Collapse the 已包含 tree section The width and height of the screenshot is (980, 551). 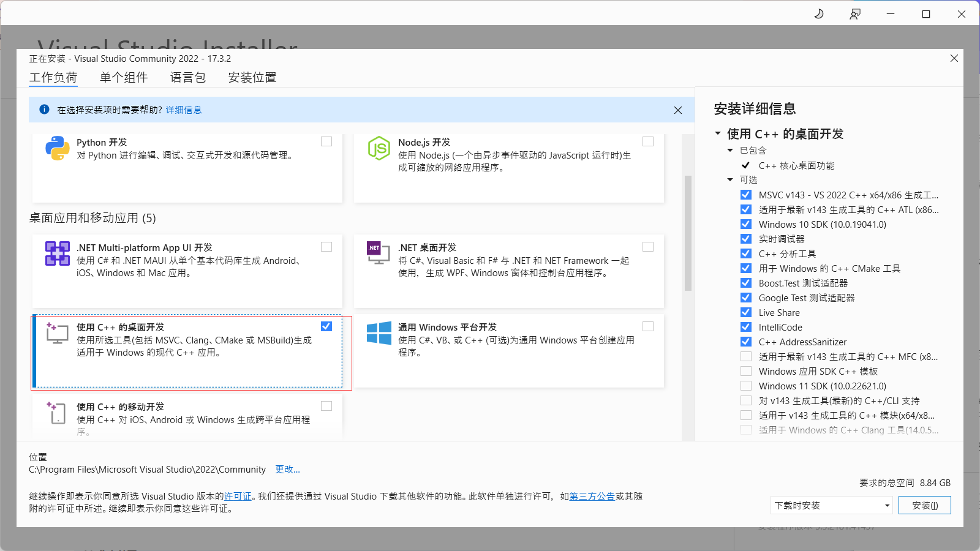pos(730,151)
